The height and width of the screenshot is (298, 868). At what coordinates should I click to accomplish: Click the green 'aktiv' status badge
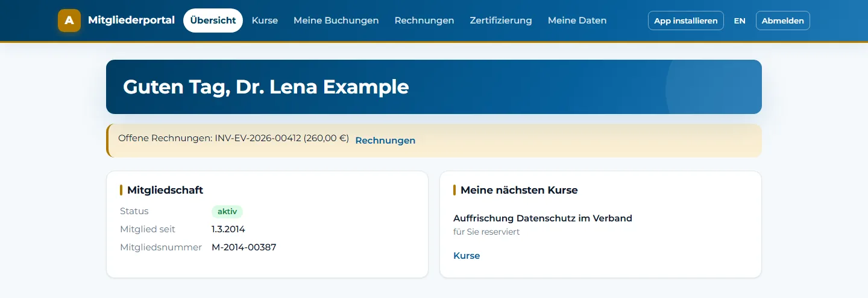click(227, 212)
